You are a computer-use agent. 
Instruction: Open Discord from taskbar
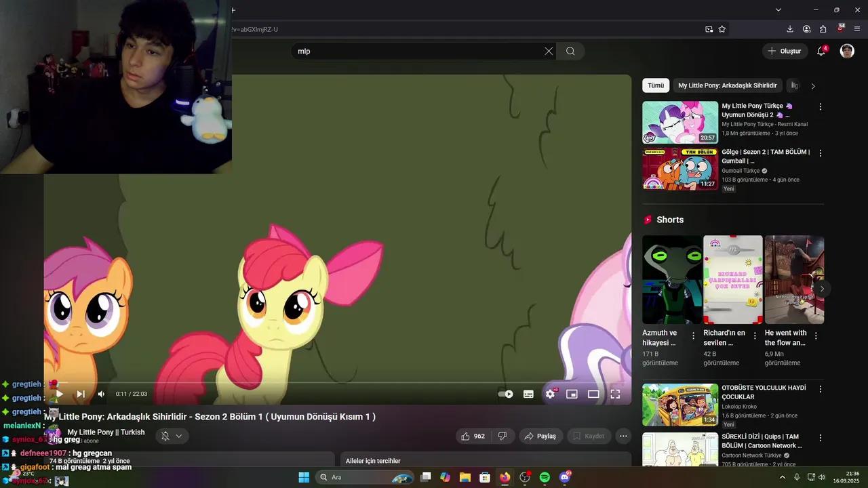565,477
